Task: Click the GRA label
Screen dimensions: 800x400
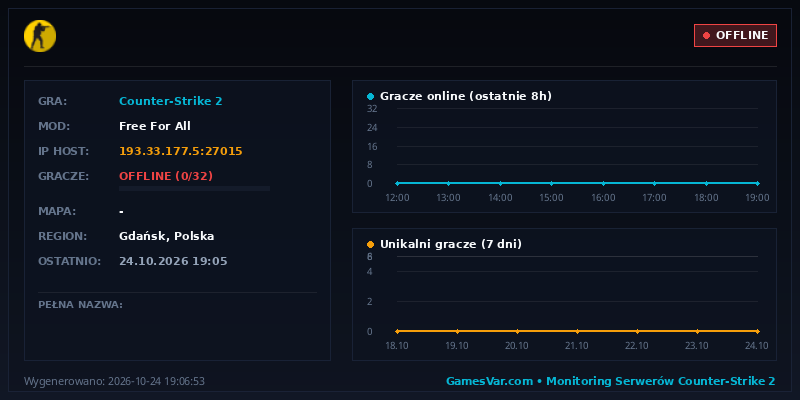Action: click(x=53, y=101)
